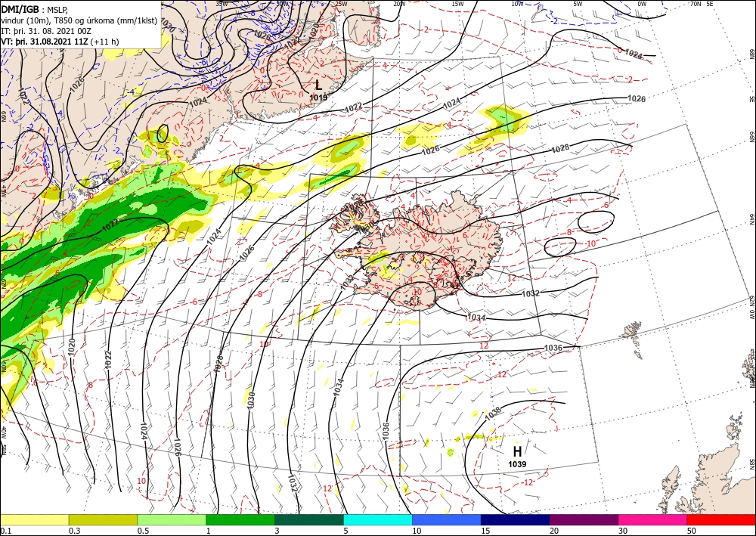This screenshot has height=536, width=756.
Task: Click the yellow 0.1–0.3 legend swatch
Action: point(34,519)
